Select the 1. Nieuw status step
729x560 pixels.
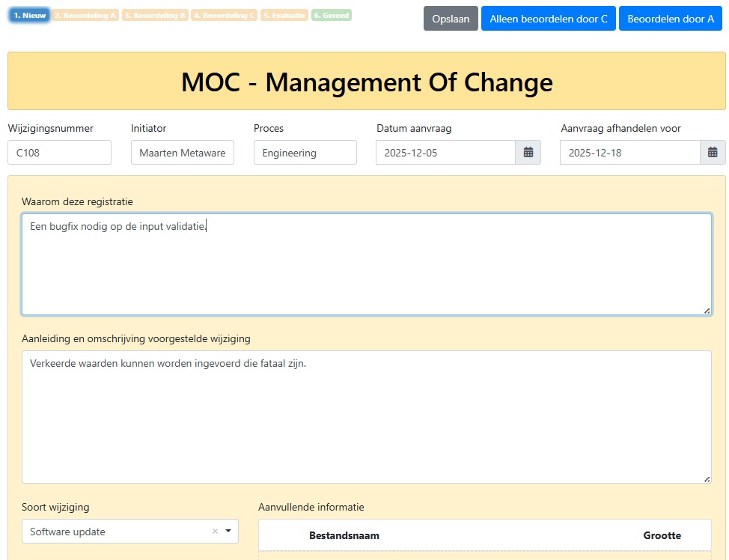29,15
